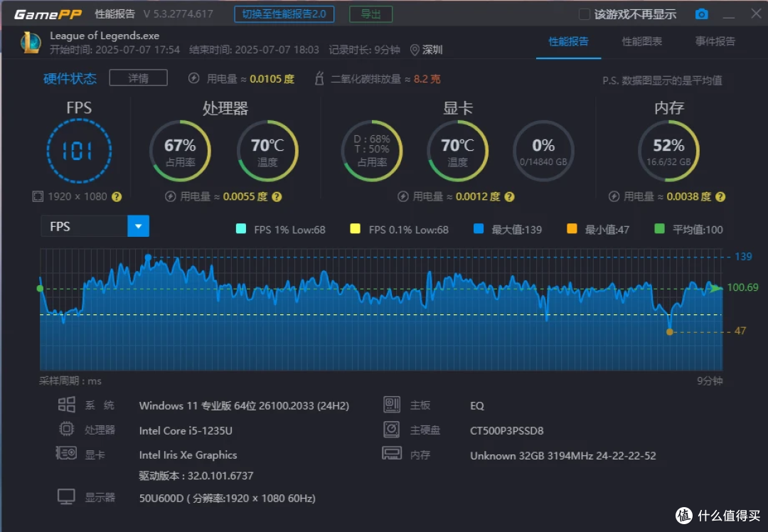Open the help icon beside 1920 x 1080
The image size is (768, 532).
(117, 197)
